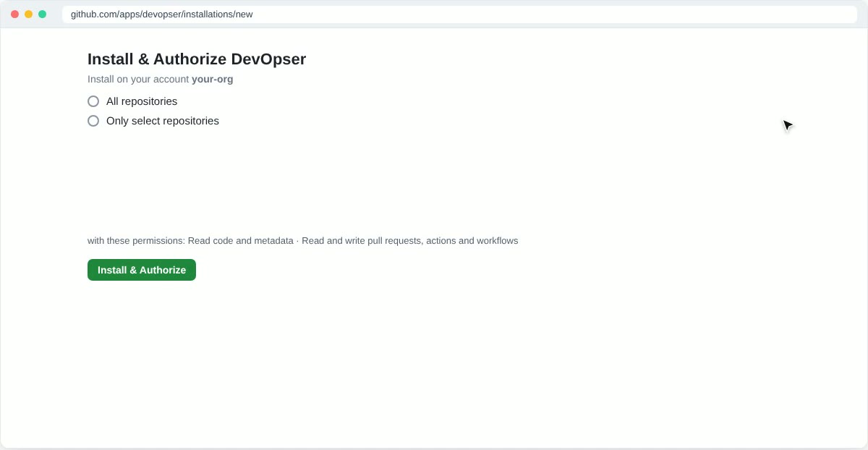Maximize the window with the green button
Image resolution: width=868 pixels, height=450 pixels.
click(x=42, y=14)
